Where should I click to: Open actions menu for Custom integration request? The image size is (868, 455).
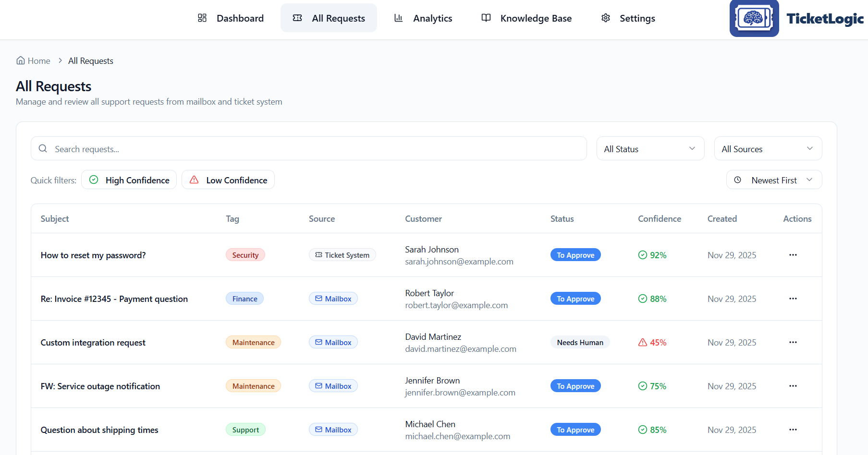(x=793, y=342)
